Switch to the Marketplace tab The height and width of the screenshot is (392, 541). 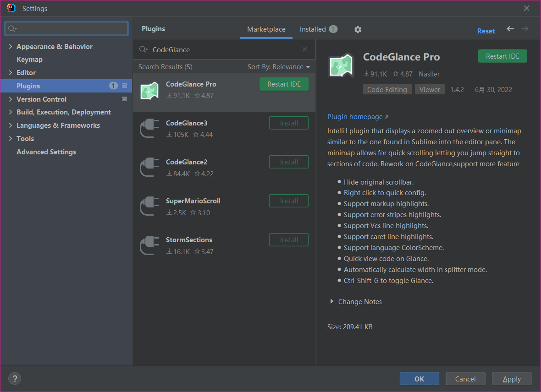(266, 29)
